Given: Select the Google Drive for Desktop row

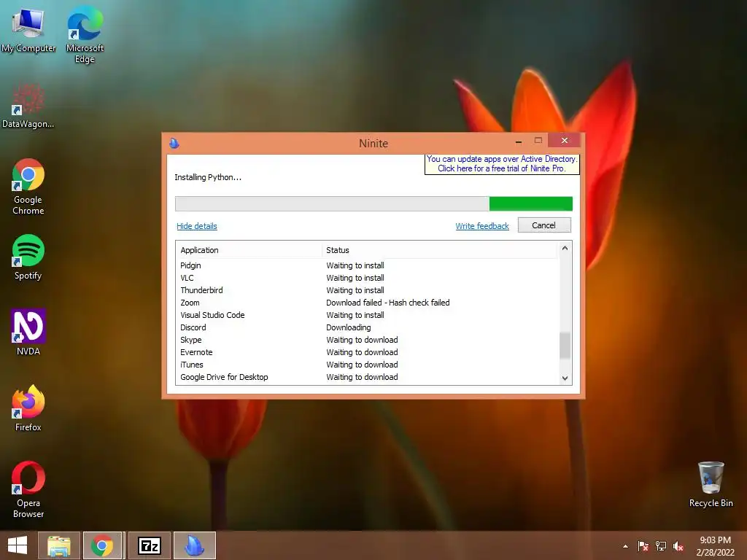Looking at the screenshot, I should [x=367, y=377].
